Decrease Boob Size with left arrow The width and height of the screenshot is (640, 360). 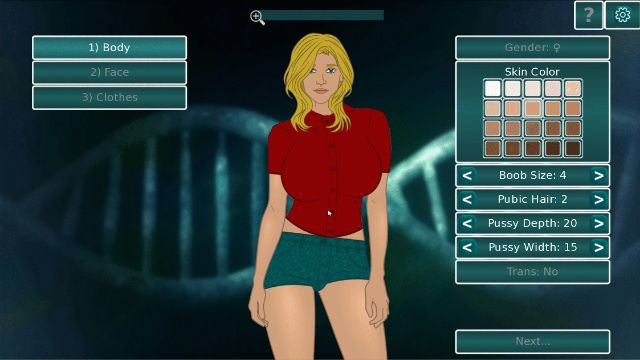tap(467, 176)
